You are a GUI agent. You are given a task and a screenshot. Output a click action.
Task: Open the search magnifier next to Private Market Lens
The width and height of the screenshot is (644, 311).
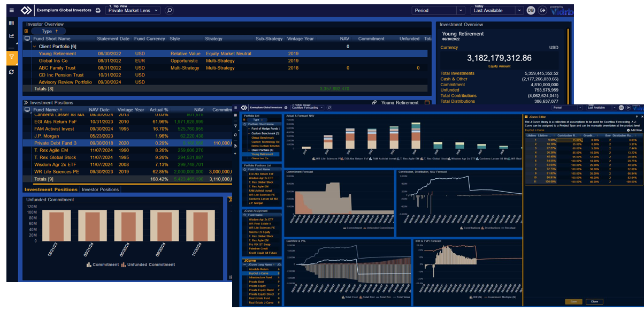click(169, 10)
